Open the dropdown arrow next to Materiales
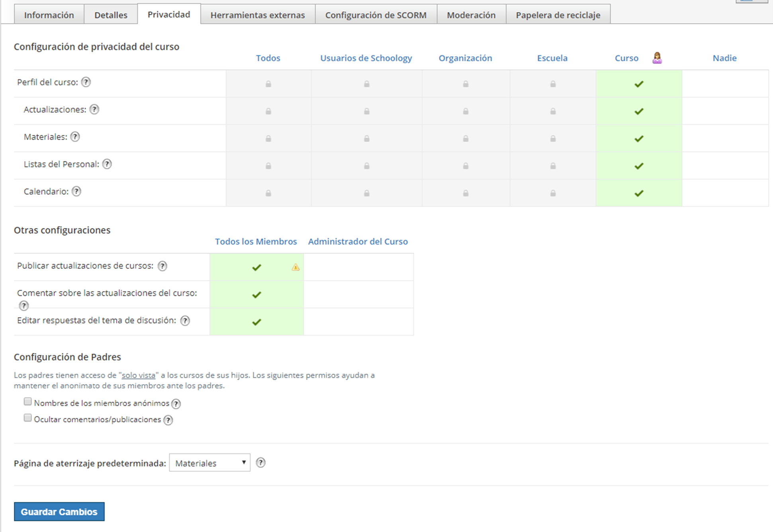The width and height of the screenshot is (773, 532). 244,463
